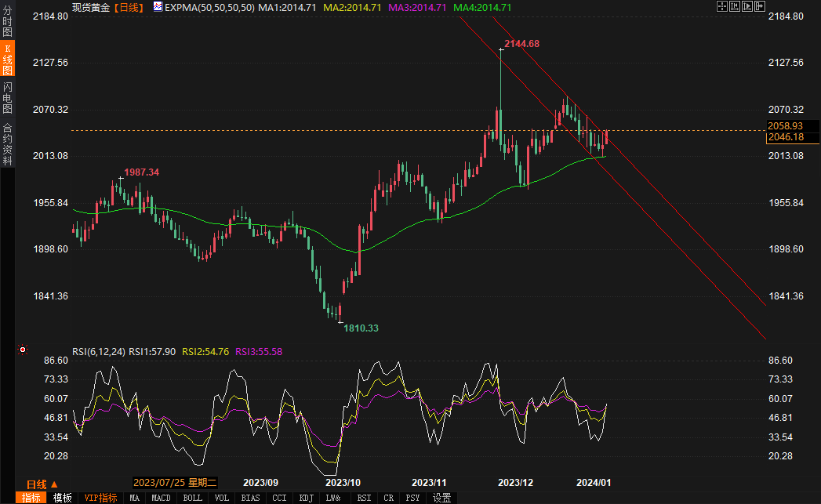The image size is (821, 504).
Task: Open the 日线 period label beside 现货黄金
Action: pyautogui.click(x=129, y=7)
